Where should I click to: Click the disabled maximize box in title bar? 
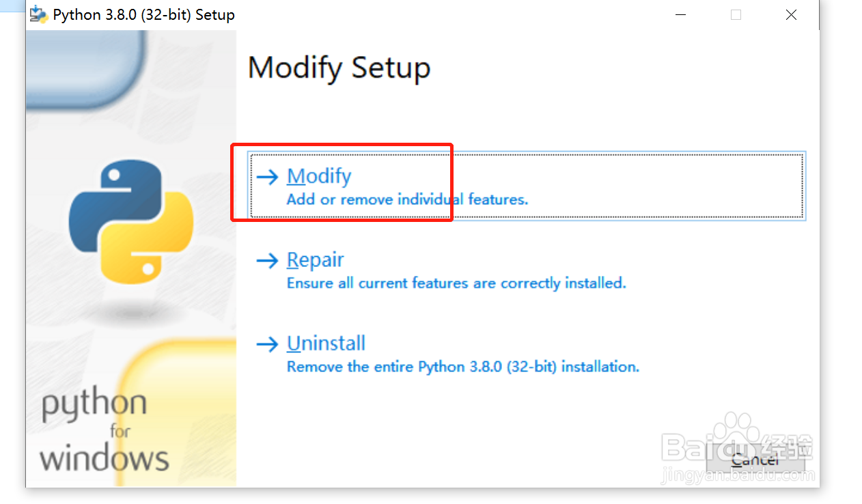tap(736, 14)
